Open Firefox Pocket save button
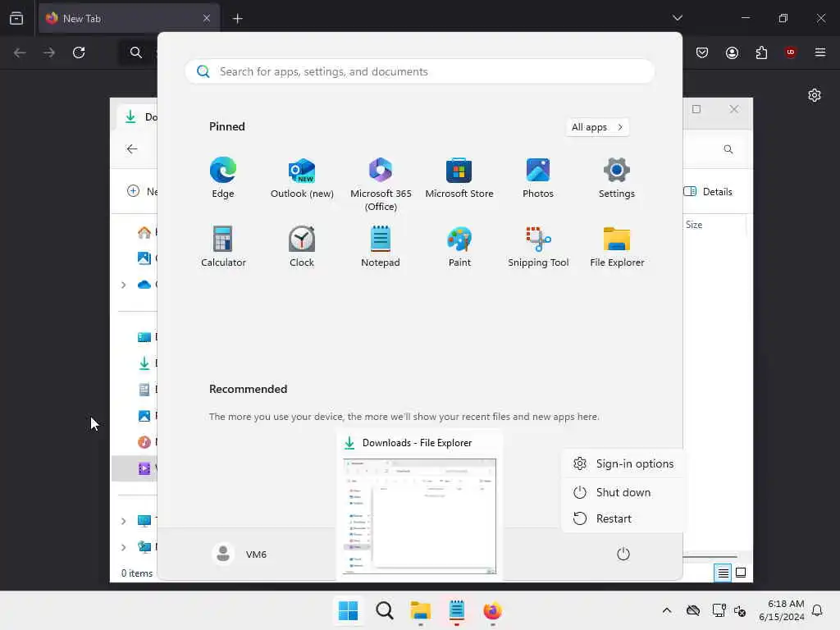Image resolution: width=840 pixels, height=630 pixels. (x=702, y=52)
